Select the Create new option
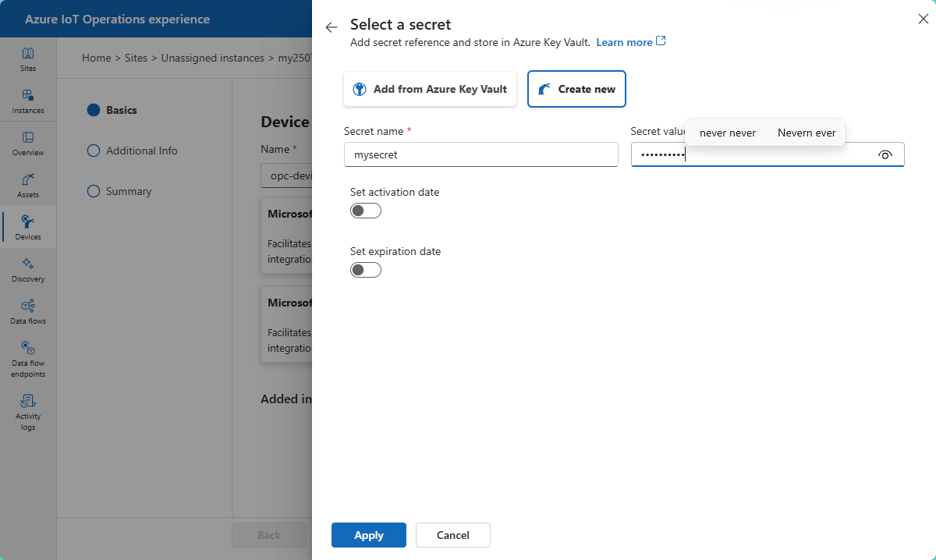 [x=576, y=89]
